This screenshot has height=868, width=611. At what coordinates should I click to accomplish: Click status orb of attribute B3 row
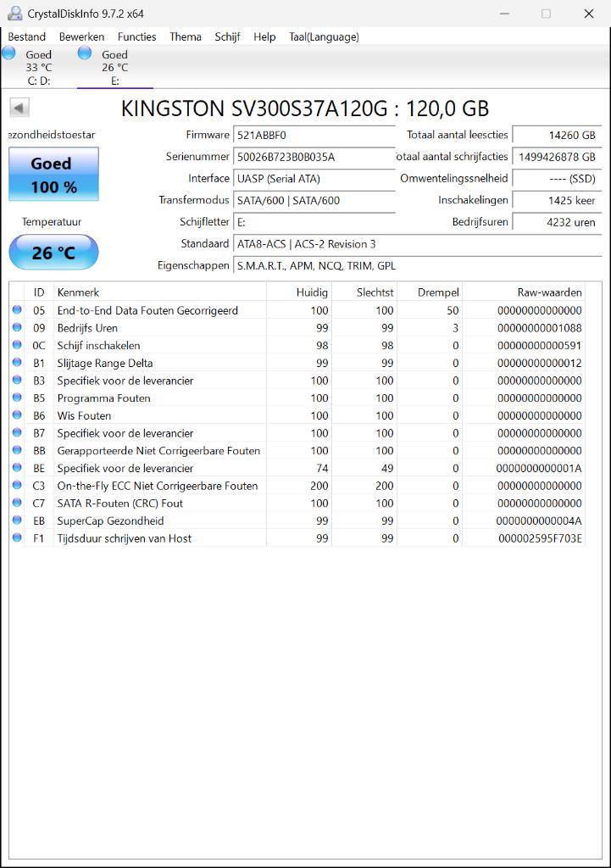17,381
